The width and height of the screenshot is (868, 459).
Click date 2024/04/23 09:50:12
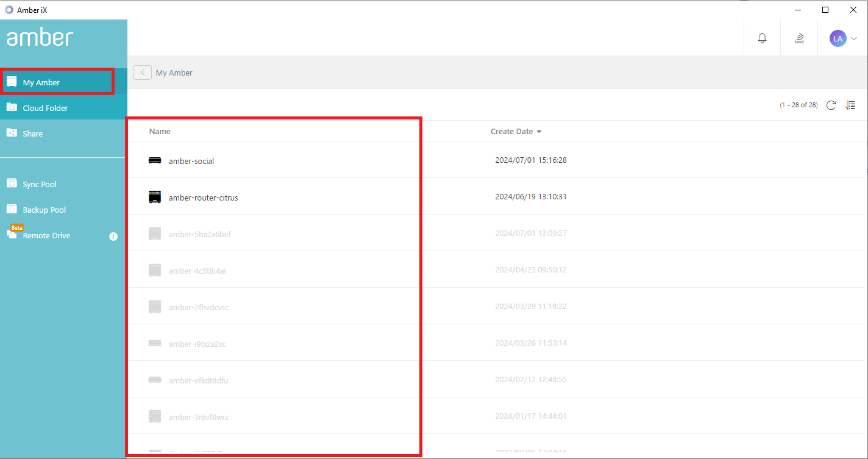click(x=531, y=270)
